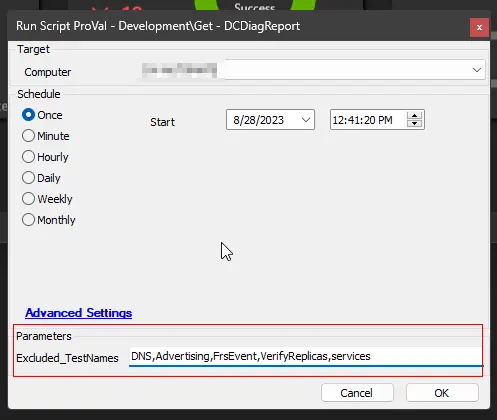This screenshot has height=420, width=497.
Task: Select the Minute schedule option
Action: [46, 136]
